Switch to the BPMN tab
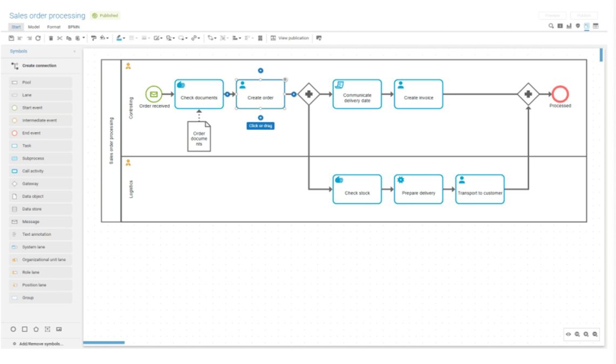The height and width of the screenshot is (364, 616). coord(73,27)
